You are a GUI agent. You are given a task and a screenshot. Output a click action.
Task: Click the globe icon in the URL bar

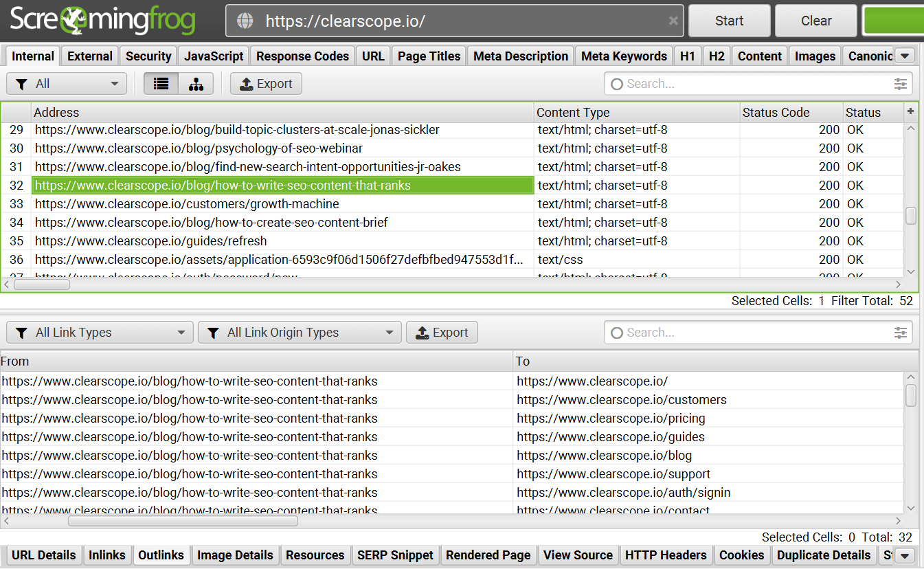(x=245, y=21)
